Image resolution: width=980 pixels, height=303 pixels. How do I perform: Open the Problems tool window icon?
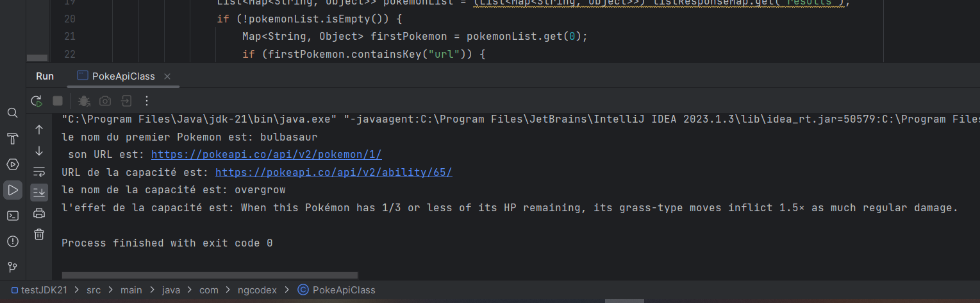coord(12,241)
